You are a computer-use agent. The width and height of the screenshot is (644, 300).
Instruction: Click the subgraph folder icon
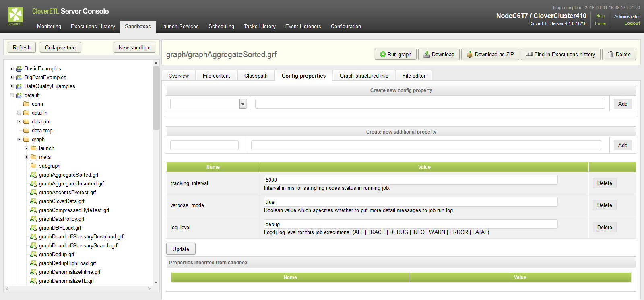33,166
